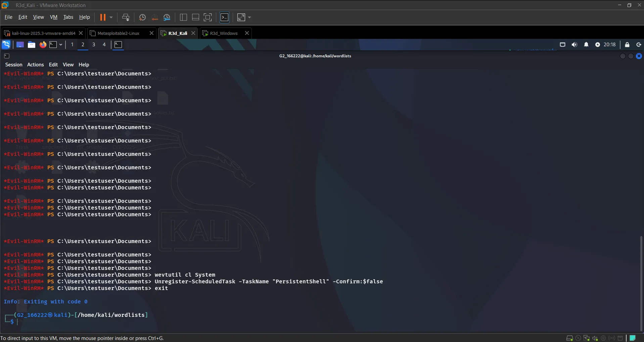The image size is (644, 342).
Task: Click the network adapter status icon
Action: (587, 338)
